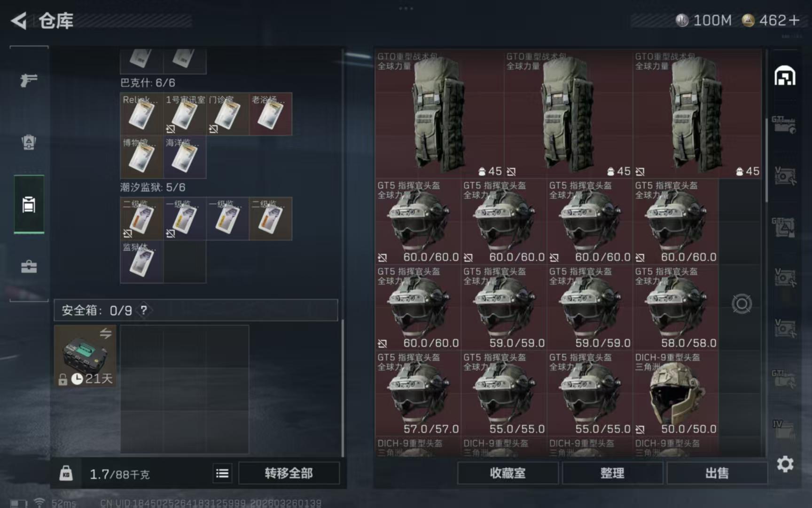Switch to the backpack category tab
Viewport: 812px width, 508px height.
29,142
